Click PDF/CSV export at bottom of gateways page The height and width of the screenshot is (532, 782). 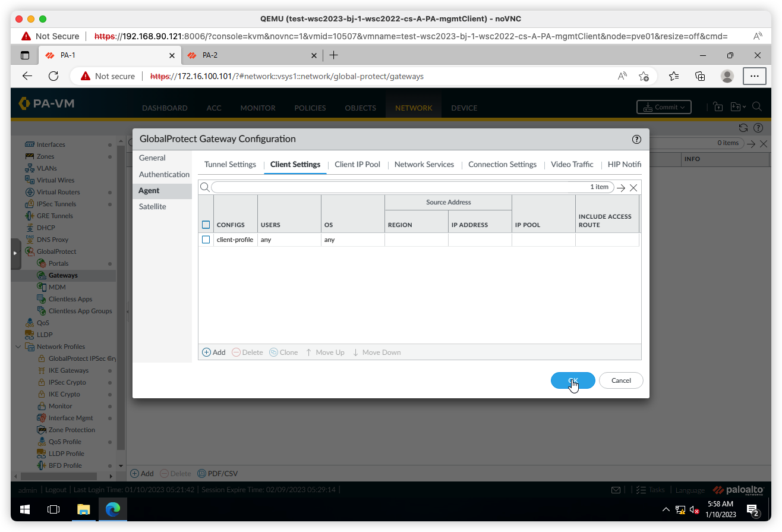[217, 474]
